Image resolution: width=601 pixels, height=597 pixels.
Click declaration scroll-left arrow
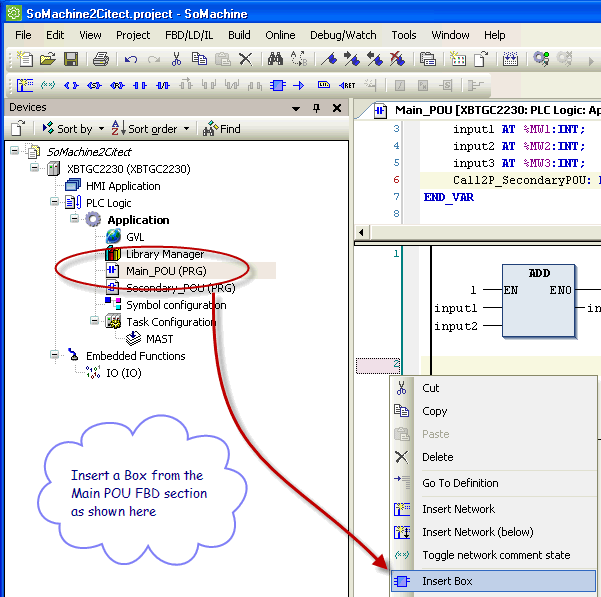[x=361, y=232]
